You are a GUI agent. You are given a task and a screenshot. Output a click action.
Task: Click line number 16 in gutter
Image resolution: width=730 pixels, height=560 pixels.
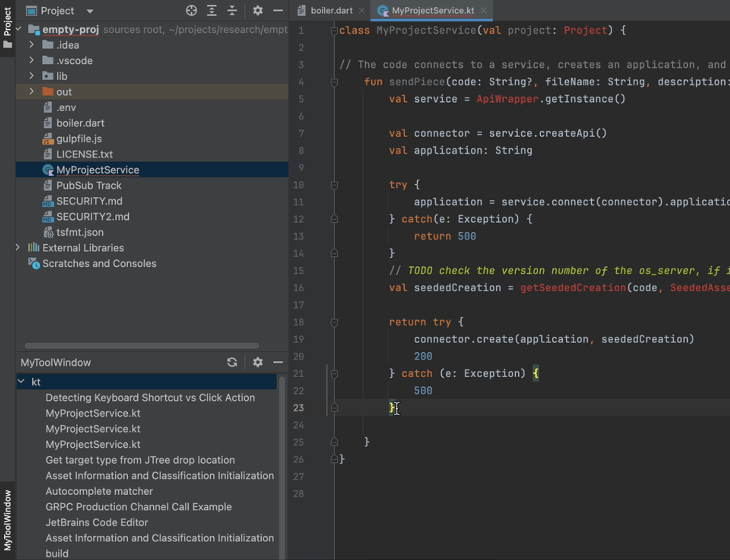click(298, 288)
